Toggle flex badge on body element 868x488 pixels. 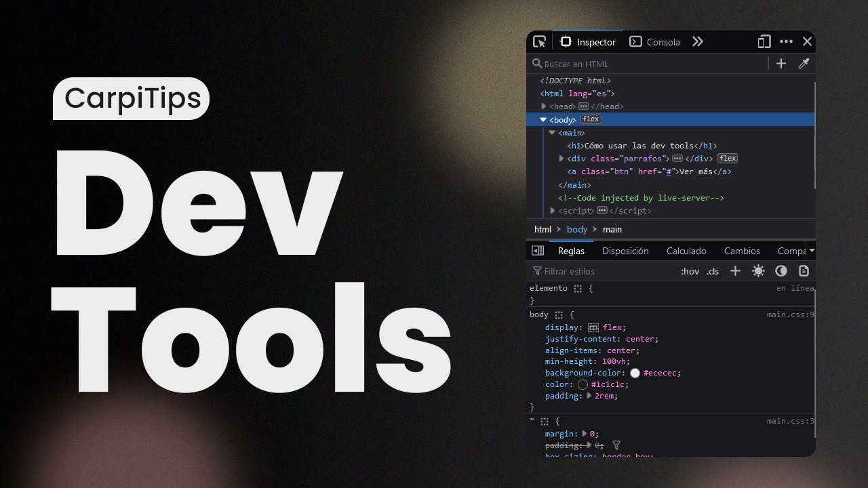tap(591, 119)
